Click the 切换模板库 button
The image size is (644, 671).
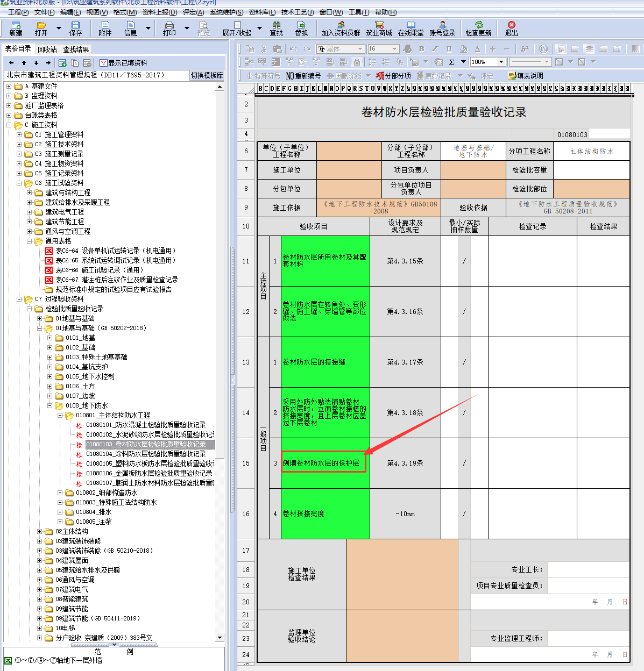coord(207,75)
